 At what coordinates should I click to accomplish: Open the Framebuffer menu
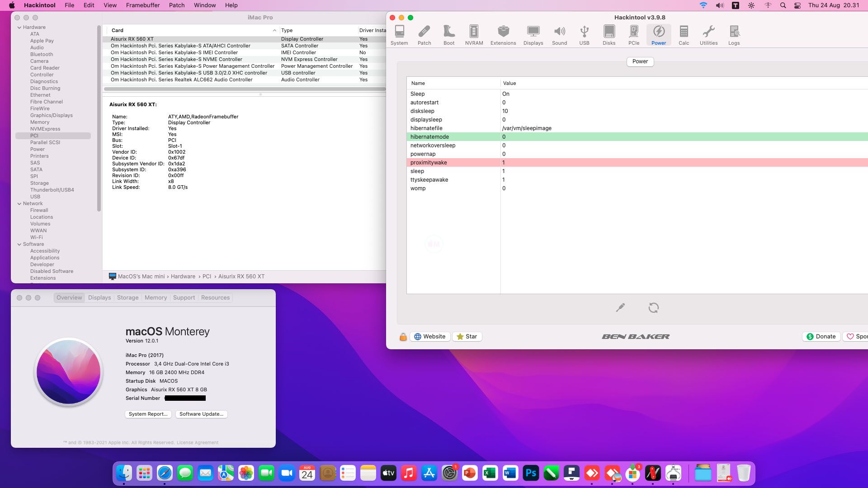(143, 5)
